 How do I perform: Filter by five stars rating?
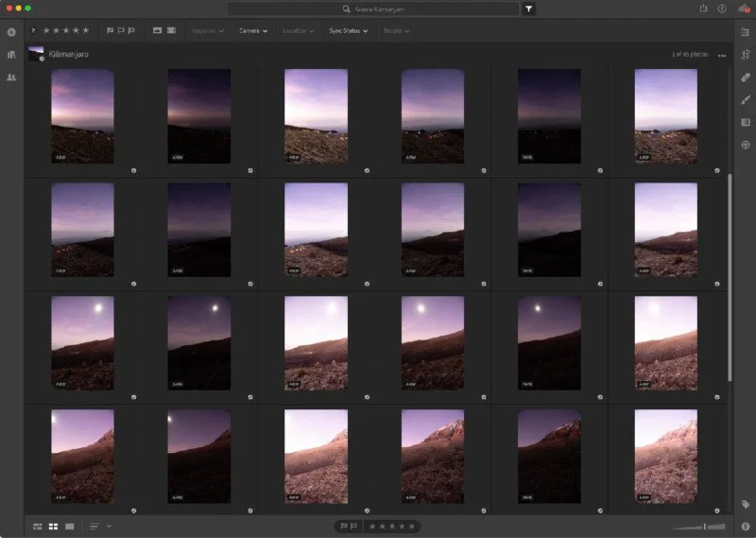tap(86, 30)
